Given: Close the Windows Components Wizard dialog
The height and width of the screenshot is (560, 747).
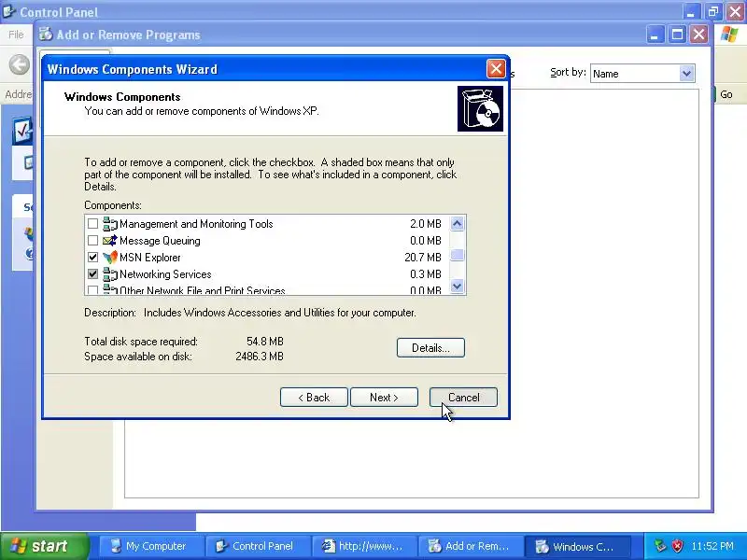Looking at the screenshot, I should click(x=496, y=69).
